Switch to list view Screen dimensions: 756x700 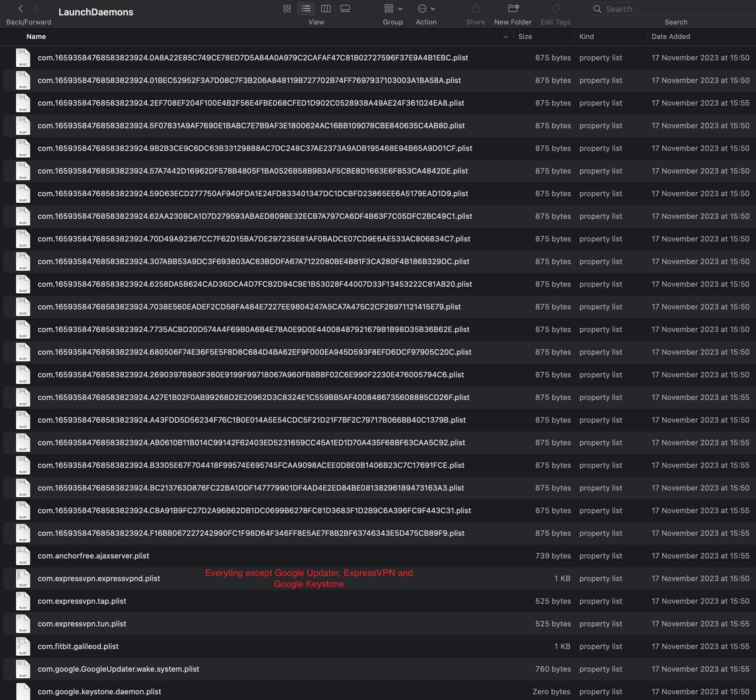[x=306, y=9]
